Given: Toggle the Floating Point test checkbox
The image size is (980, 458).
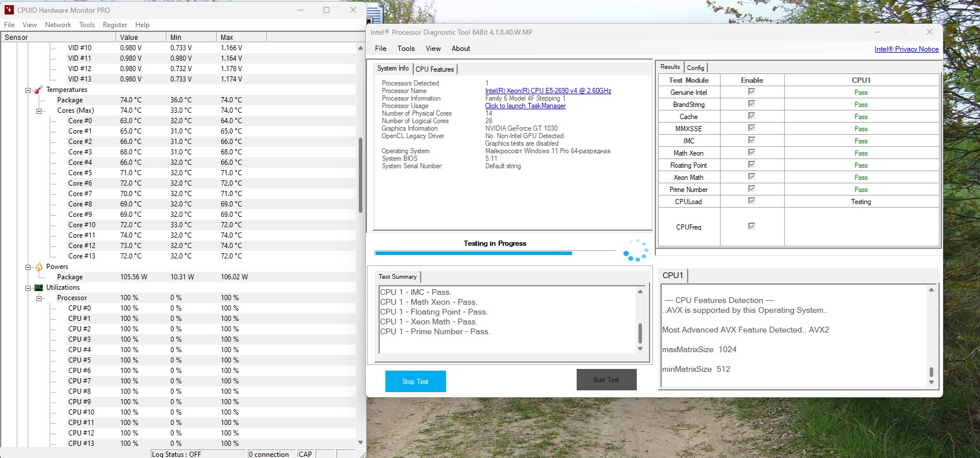Looking at the screenshot, I should 752,165.
